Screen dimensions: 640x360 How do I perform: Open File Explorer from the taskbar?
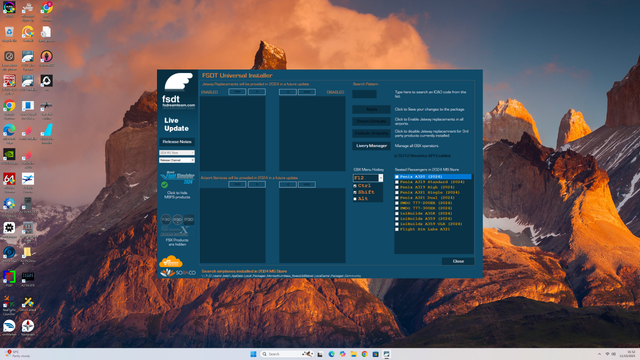pos(353,354)
